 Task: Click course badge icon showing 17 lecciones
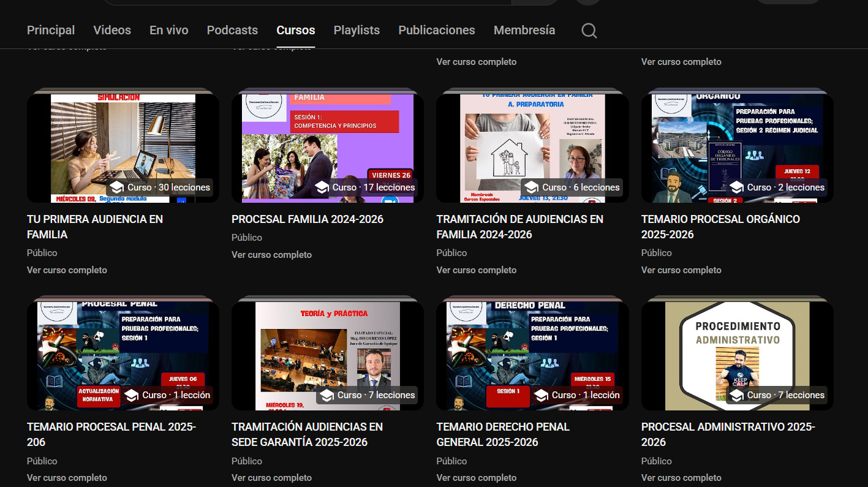[x=322, y=187]
